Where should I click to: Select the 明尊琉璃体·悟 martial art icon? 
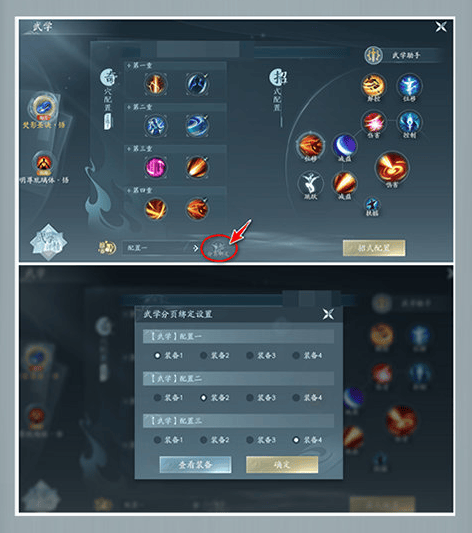pyautogui.click(x=44, y=164)
